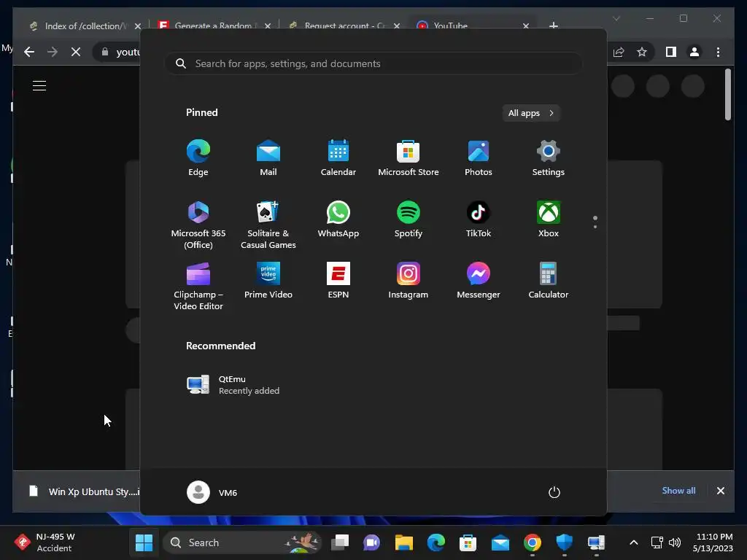The height and width of the screenshot is (560, 747).
Task: Open the Win Xp Ubuntu Sty download
Action: point(84,491)
